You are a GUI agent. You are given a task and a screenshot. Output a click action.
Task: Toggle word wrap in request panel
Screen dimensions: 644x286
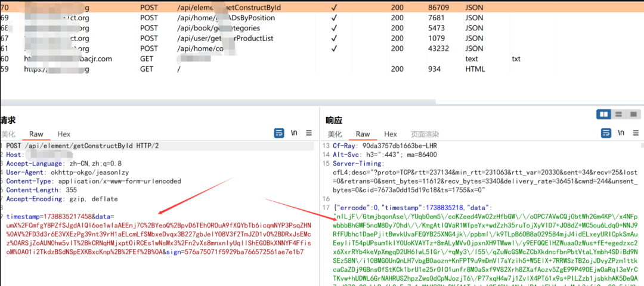coord(279,133)
